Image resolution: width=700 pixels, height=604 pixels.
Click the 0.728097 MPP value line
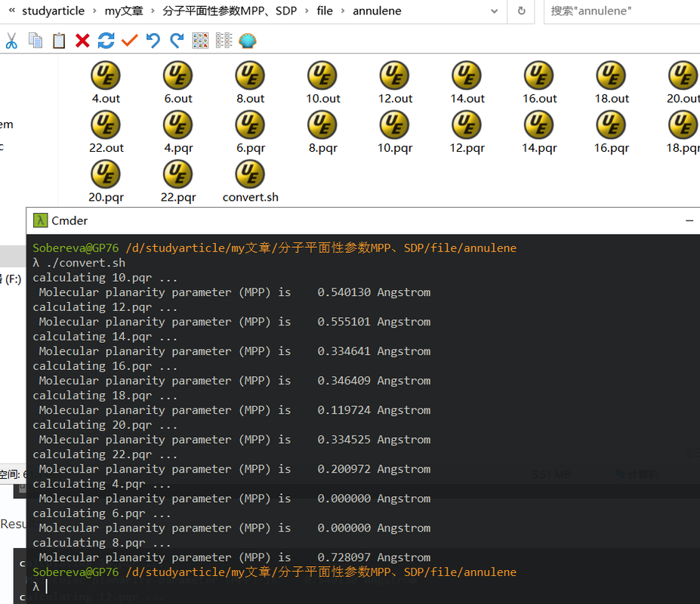click(234, 557)
